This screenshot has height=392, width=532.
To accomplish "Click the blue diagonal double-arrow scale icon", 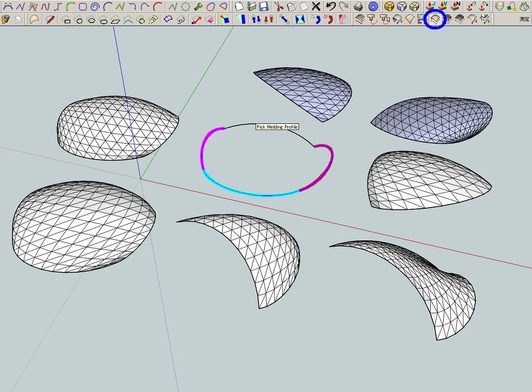I will 284,19.
